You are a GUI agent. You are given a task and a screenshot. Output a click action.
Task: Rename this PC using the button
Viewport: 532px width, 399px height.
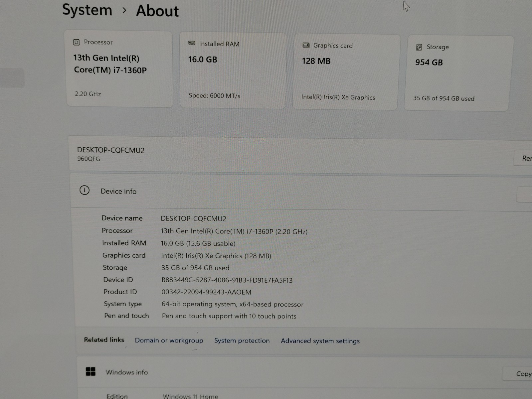tap(523, 158)
